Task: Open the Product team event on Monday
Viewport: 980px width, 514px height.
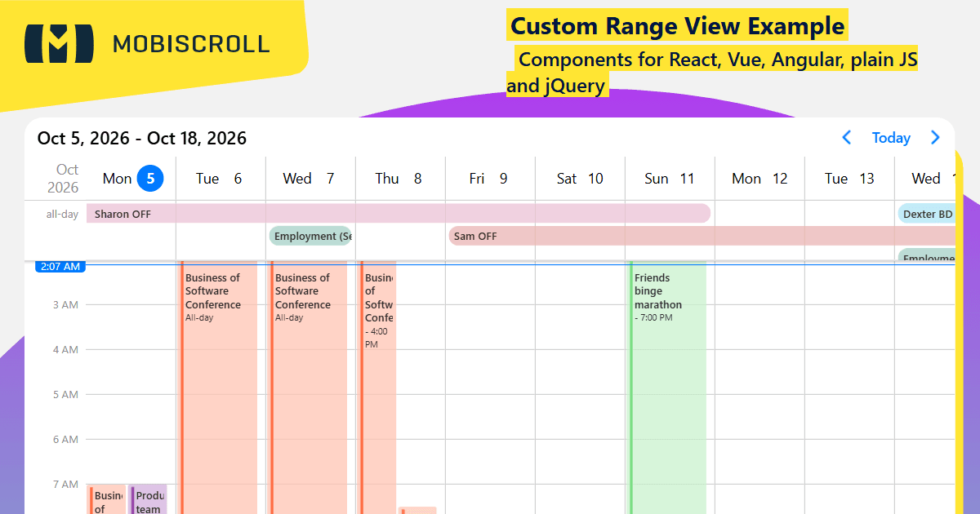Action: (148, 499)
